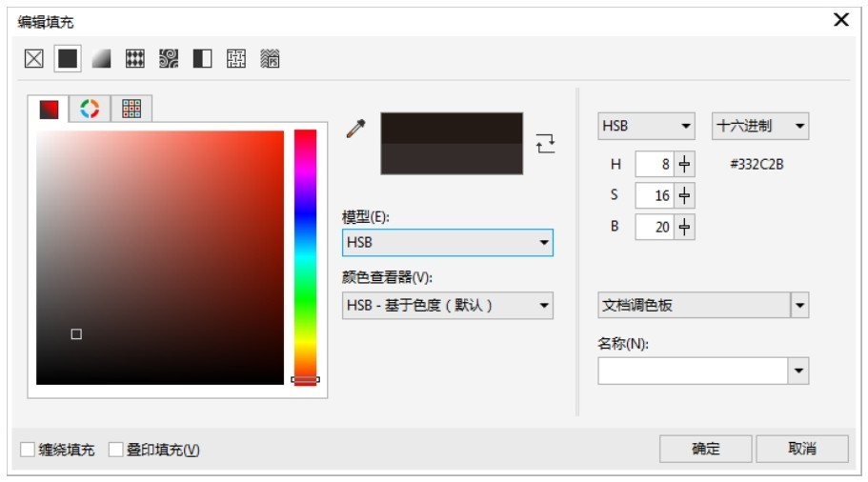The height and width of the screenshot is (482, 868).
Task: Click the 确定 button
Action: 706,449
